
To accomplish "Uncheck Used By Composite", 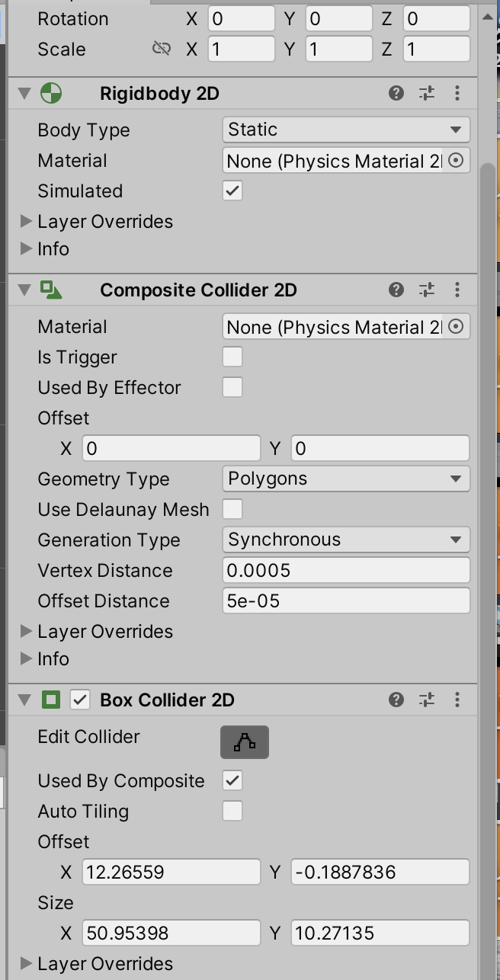I will pyautogui.click(x=232, y=780).
